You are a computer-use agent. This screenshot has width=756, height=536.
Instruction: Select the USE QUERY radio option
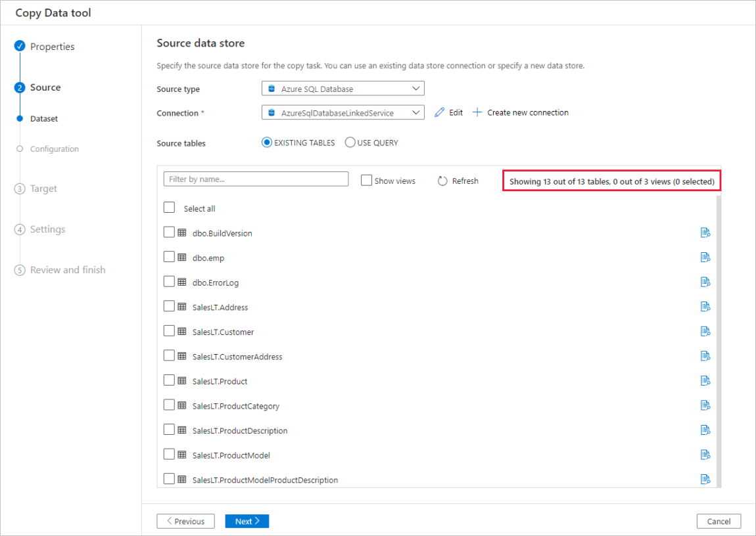(350, 143)
